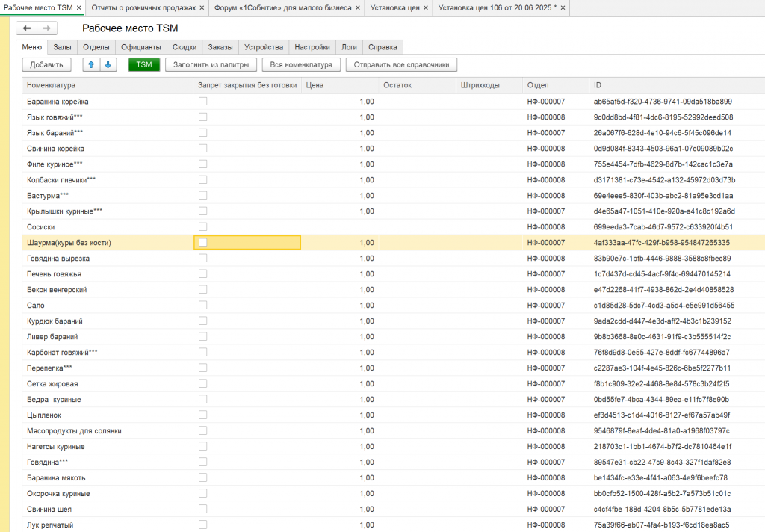The width and height of the screenshot is (765, 532).
Task: Toggle checkbox for Цыпленок row
Action: pos(203,415)
